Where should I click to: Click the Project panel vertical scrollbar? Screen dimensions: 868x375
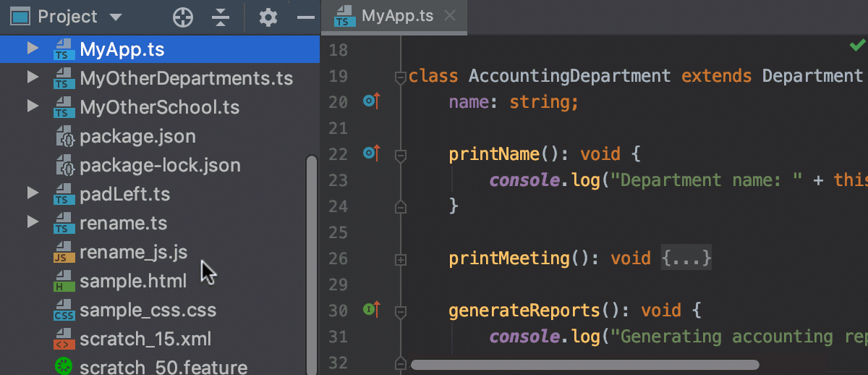point(312,264)
